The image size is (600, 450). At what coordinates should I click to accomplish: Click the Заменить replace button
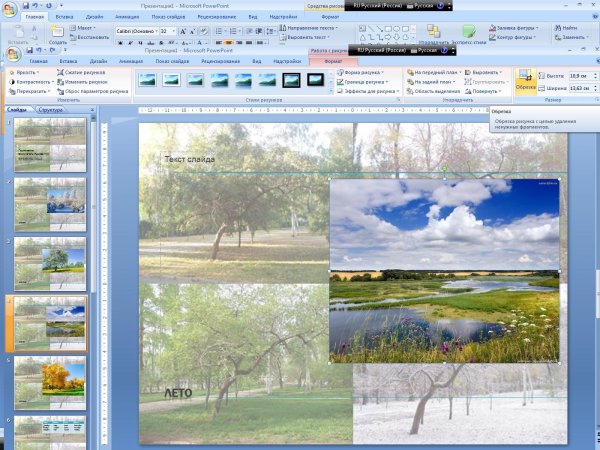coord(572,37)
